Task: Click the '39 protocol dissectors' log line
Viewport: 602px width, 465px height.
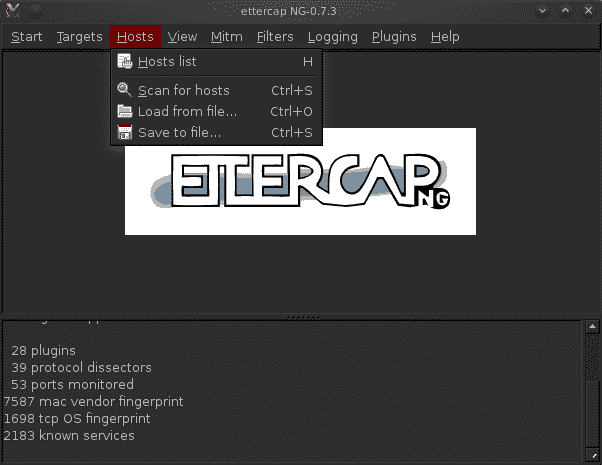Action: (x=81, y=367)
